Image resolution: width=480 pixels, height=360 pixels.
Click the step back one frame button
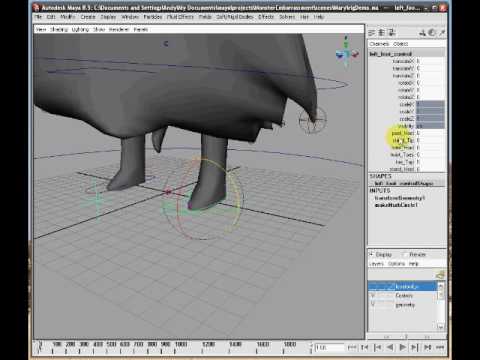coord(377,348)
